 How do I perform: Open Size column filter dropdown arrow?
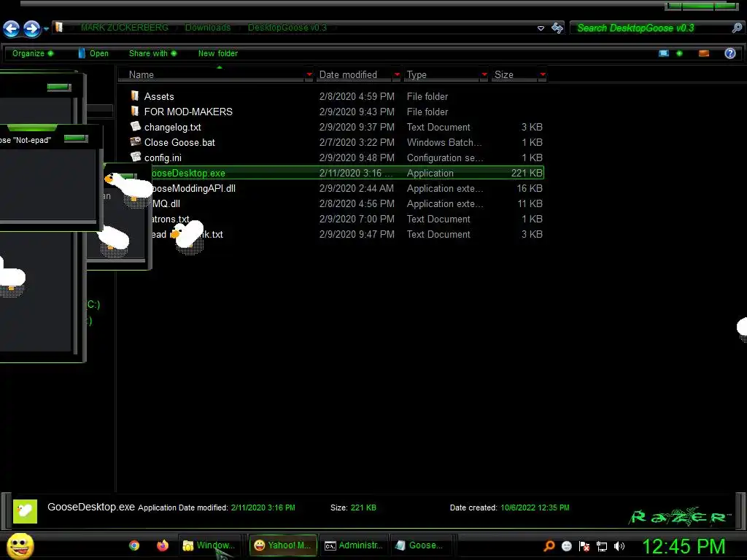pyautogui.click(x=543, y=75)
